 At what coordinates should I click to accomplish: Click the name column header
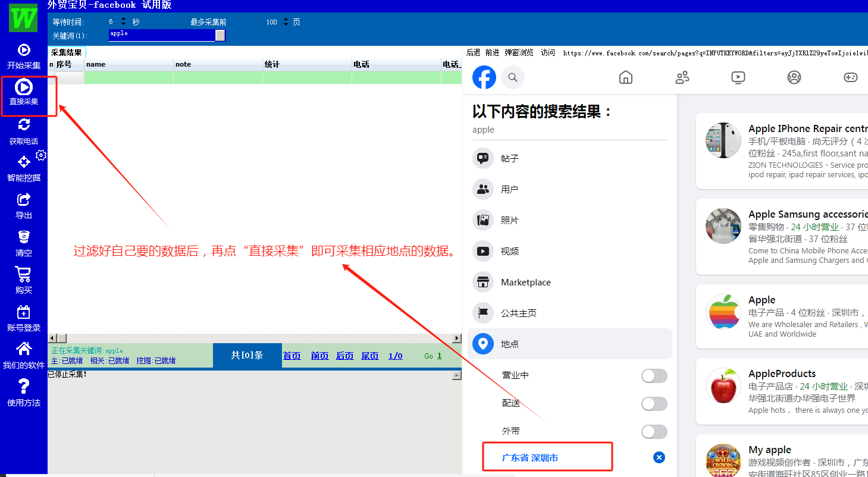129,64
